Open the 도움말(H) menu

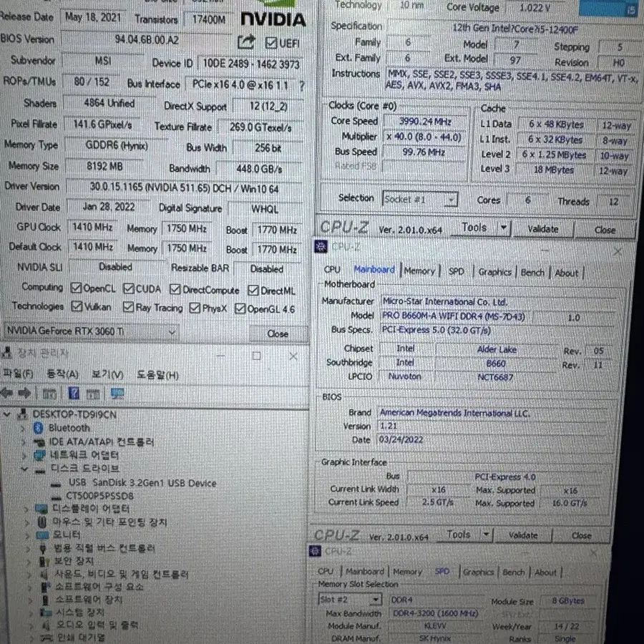pyautogui.click(x=157, y=376)
